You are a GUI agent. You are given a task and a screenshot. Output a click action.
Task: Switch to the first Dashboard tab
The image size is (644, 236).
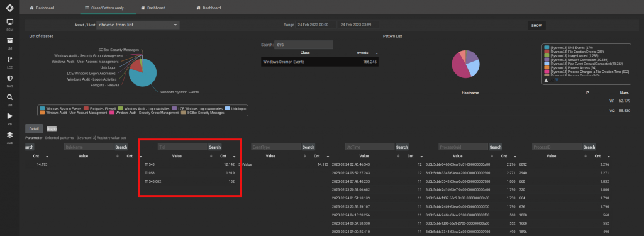point(42,8)
